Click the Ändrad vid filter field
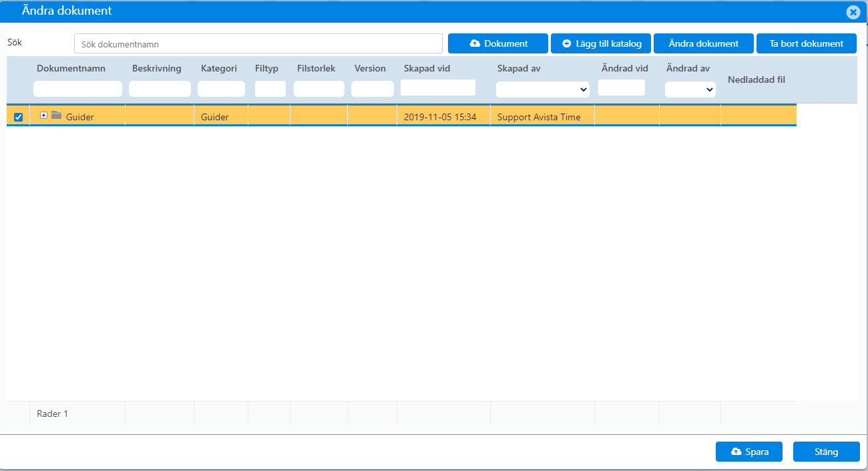The image size is (868, 471). pyautogui.click(x=622, y=88)
